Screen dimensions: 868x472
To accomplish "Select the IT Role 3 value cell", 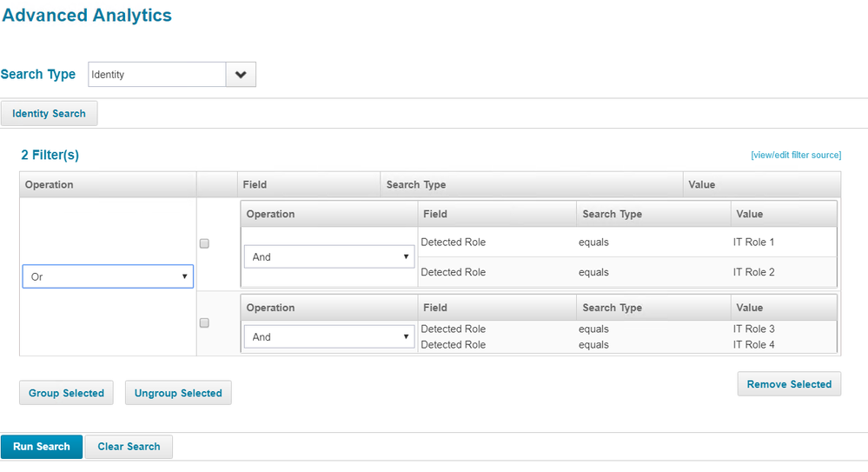I will tap(753, 329).
